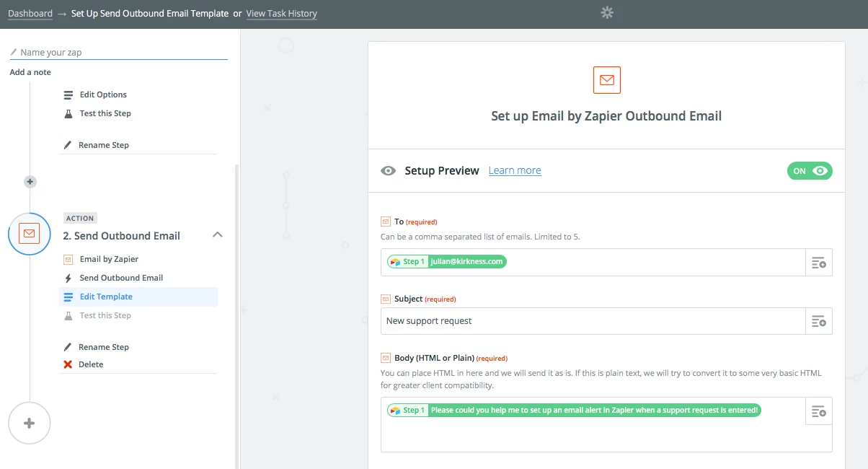Open the Learn more link
The image size is (868, 469).
pyautogui.click(x=515, y=170)
